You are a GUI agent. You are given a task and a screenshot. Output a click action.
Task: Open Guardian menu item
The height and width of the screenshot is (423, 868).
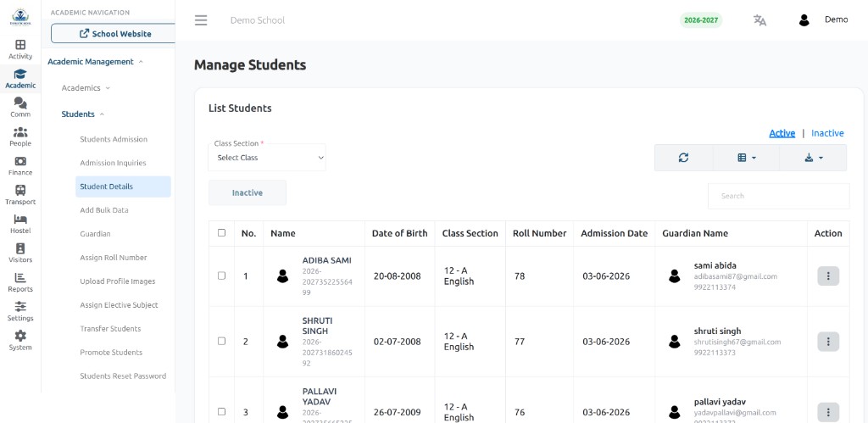point(95,234)
